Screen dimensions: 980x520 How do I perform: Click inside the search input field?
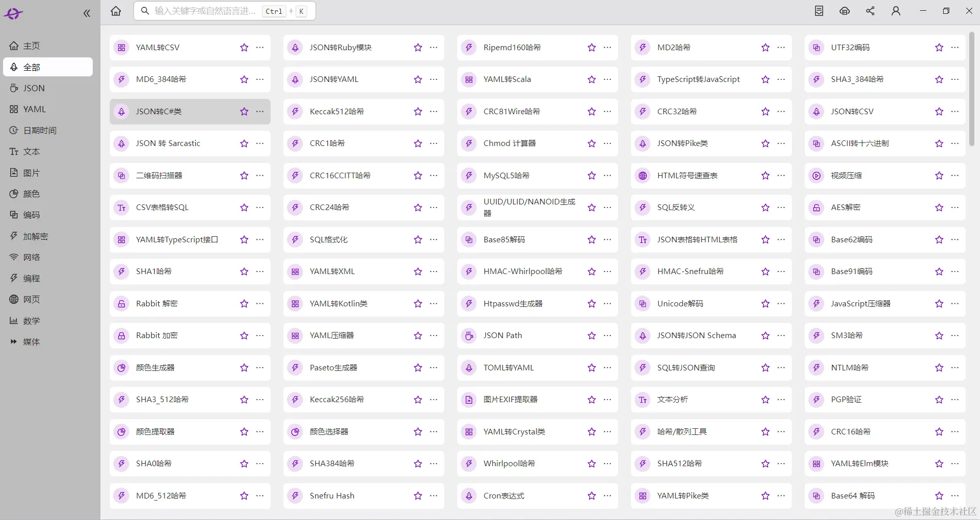205,11
